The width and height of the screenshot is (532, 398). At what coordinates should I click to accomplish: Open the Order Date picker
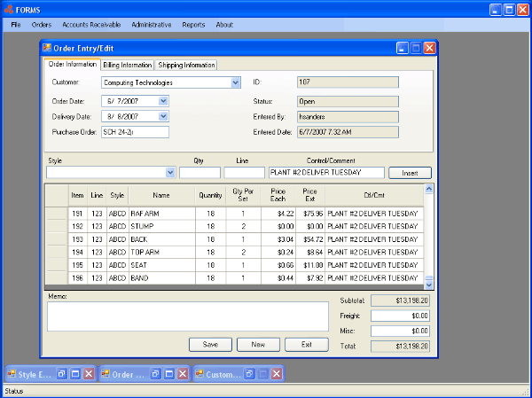163,101
